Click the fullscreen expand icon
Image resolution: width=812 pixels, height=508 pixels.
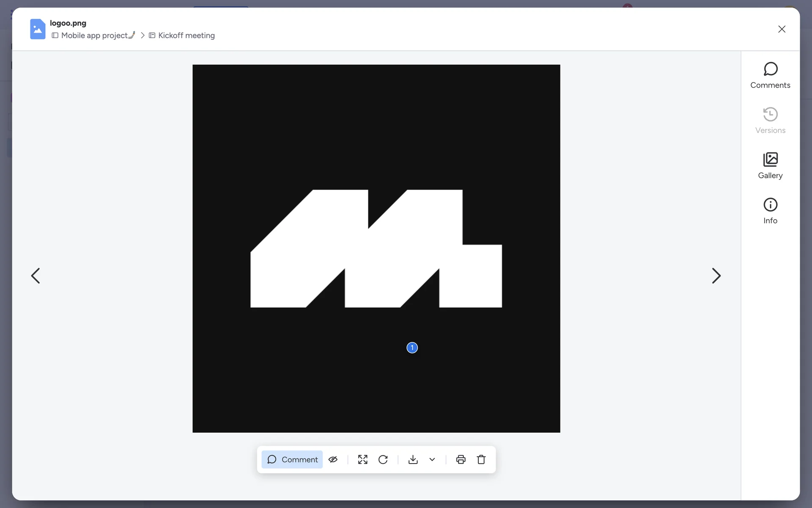(x=362, y=459)
